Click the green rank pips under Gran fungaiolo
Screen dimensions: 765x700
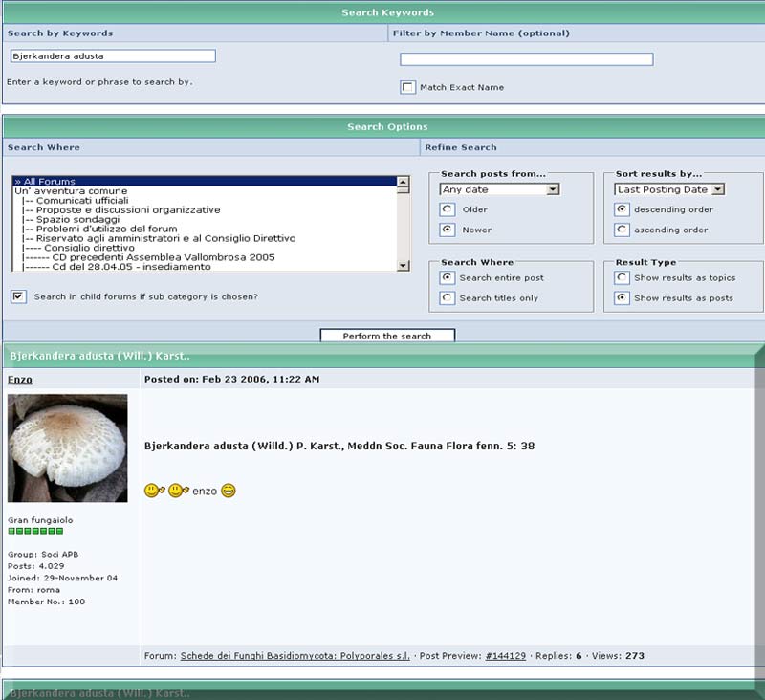(35, 531)
